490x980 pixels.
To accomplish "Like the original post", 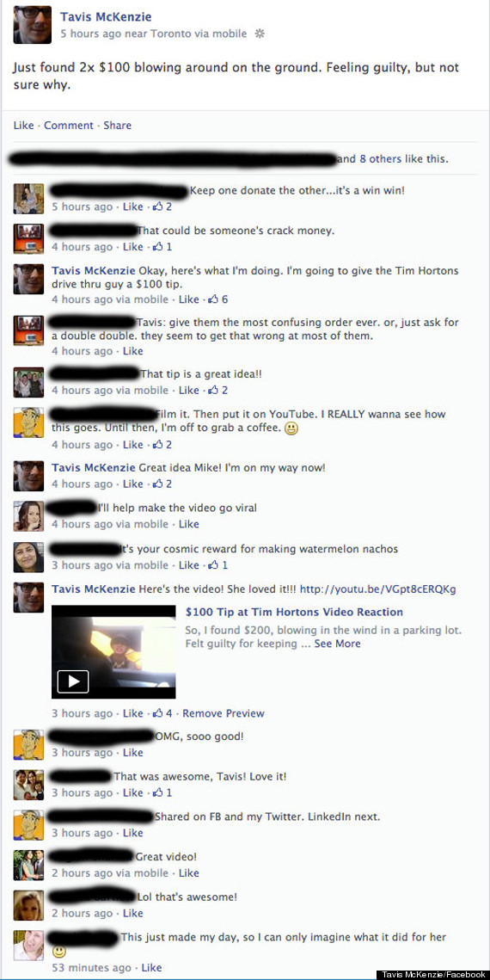I will click(x=23, y=126).
